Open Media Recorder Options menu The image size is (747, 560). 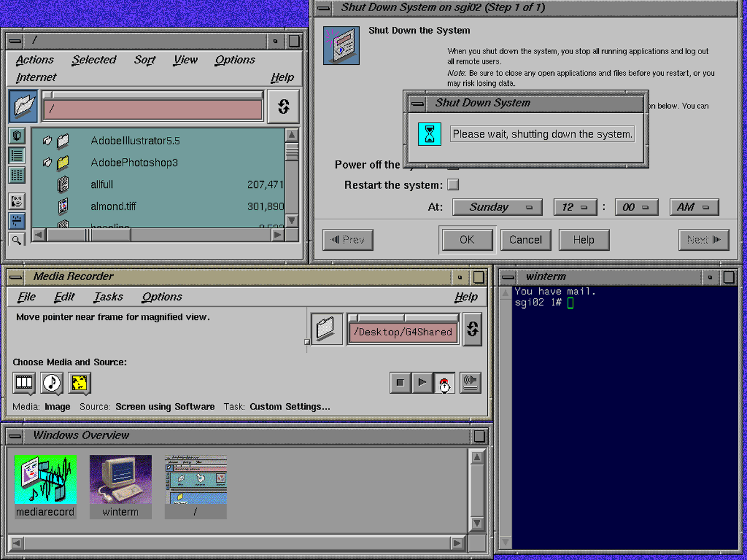pos(162,297)
